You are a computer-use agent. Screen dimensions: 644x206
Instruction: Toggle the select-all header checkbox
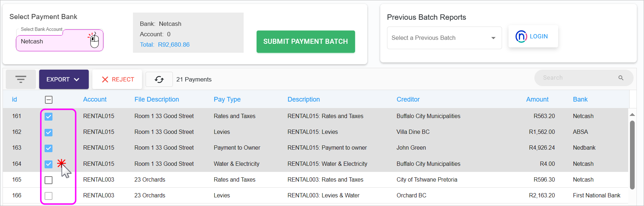pos(49,100)
